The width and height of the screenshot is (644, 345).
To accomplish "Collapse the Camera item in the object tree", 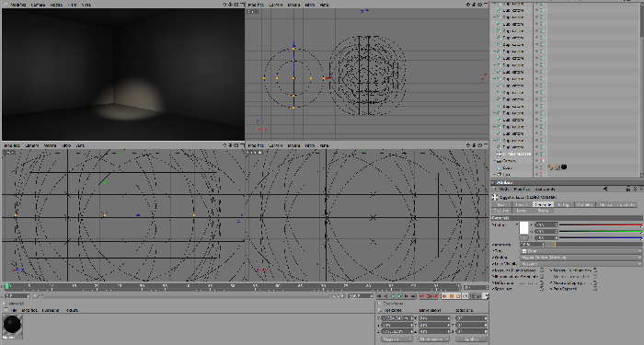I will click(495, 161).
